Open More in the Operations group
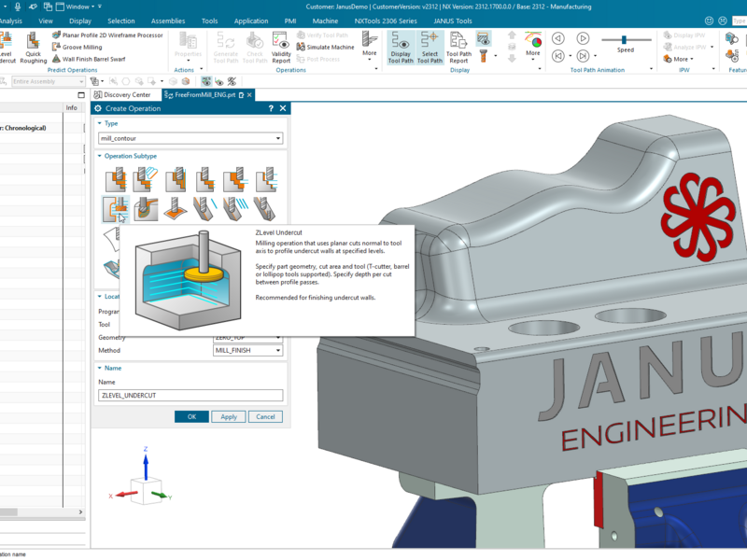This screenshot has width=747, height=560. [x=370, y=45]
